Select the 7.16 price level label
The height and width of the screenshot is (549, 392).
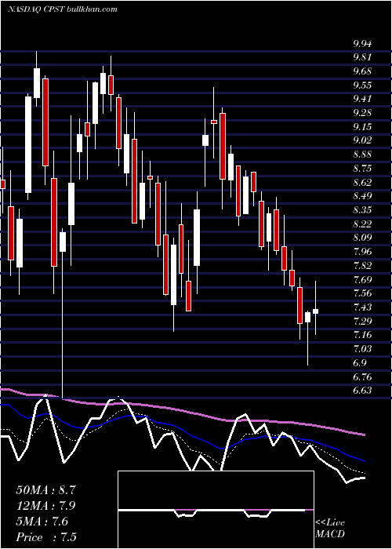[362, 336]
